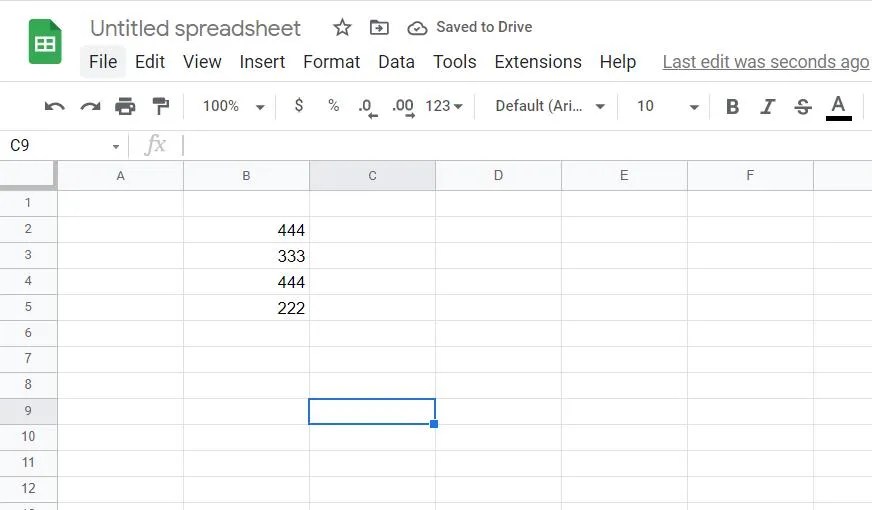Screen dimensions: 872x510
Task: Click the move to folder icon
Action: (379, 27)
